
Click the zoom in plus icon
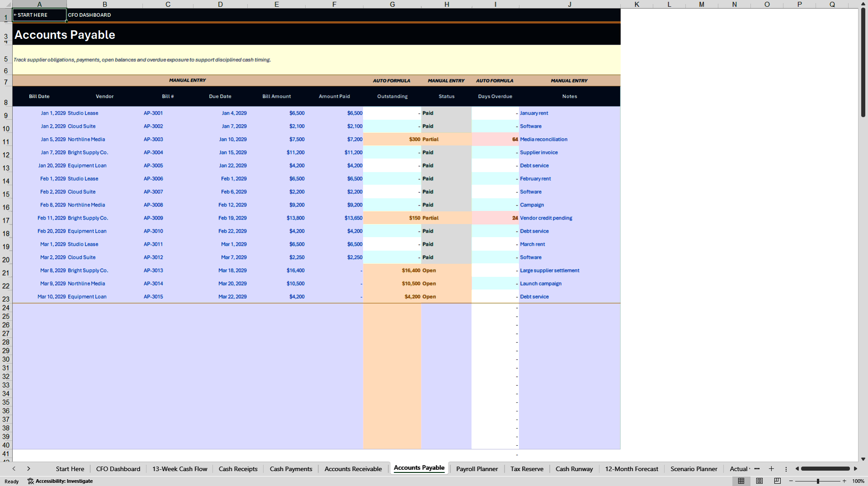click(844, 481)
